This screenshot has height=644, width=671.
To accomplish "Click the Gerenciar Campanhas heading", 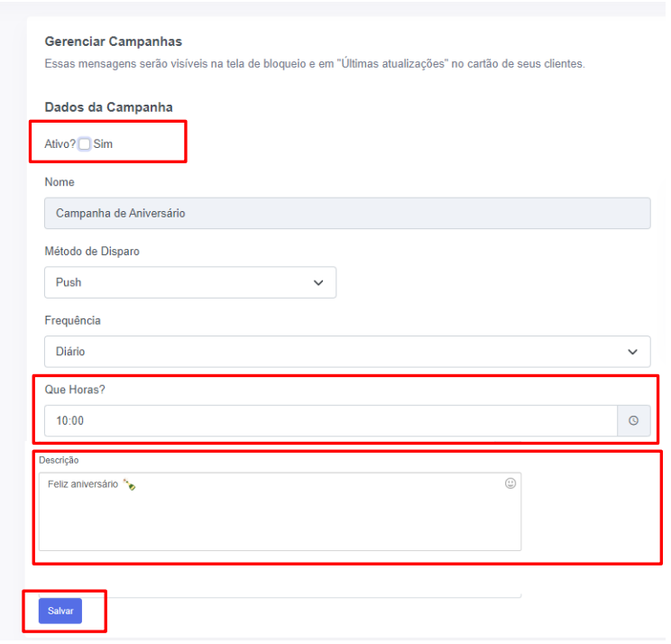I will click(x=113, y=41).
